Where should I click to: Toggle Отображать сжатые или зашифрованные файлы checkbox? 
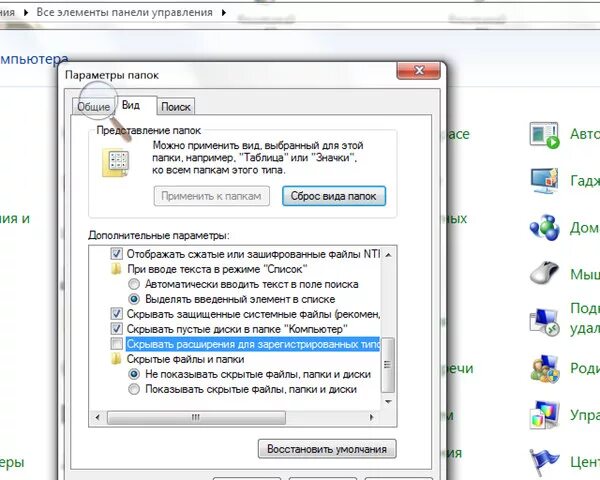[116, 253]
